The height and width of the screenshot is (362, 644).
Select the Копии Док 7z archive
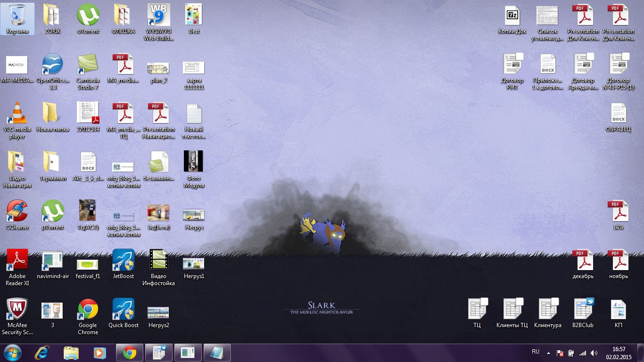(512, 19)
